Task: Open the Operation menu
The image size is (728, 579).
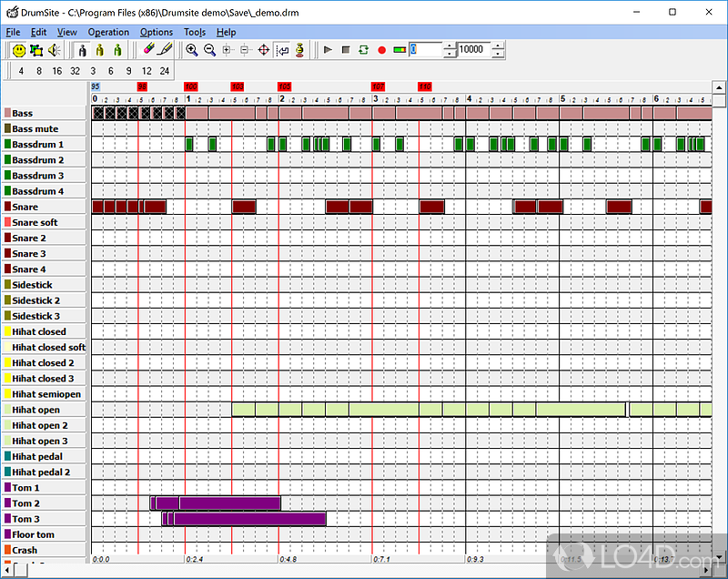Action: [108, 32]
